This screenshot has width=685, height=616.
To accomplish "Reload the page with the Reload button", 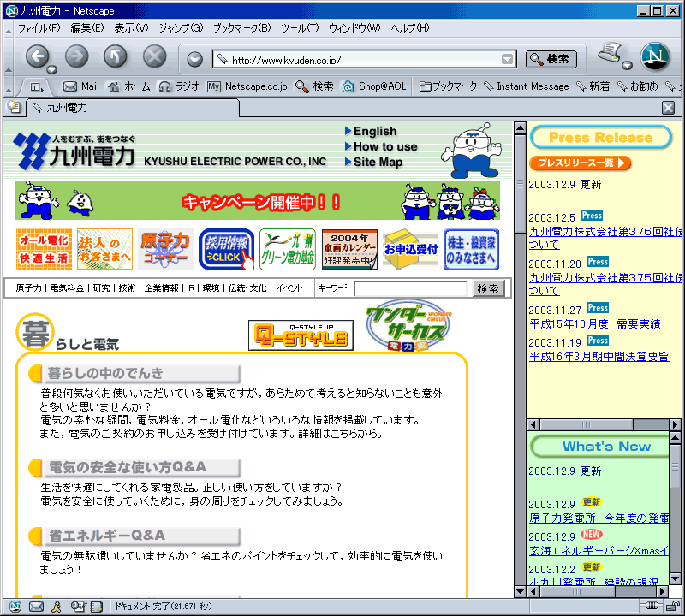I will (116, 56).
